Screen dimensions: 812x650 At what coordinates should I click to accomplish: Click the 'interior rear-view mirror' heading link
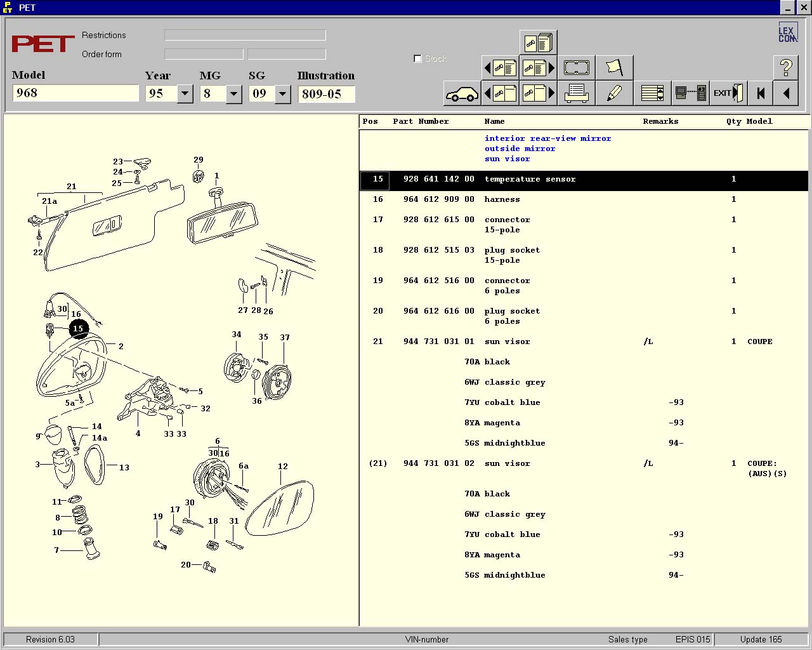tap(548, 138)
